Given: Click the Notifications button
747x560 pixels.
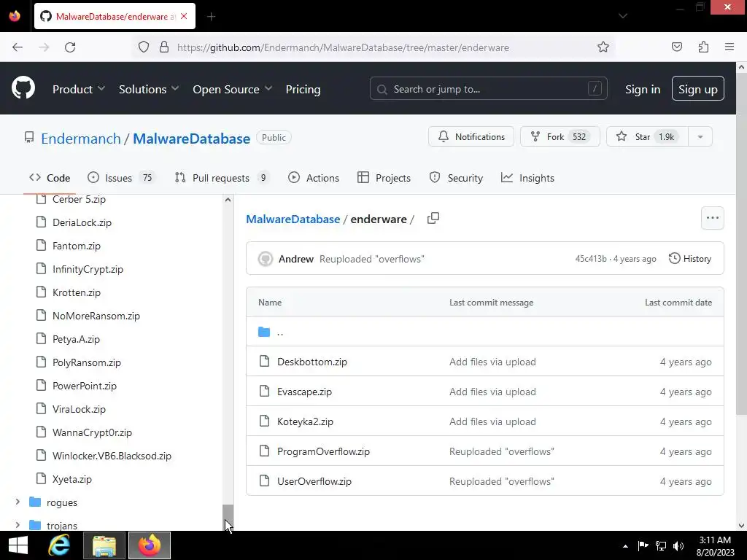Looking at the screenshot, I should coord(471,136).
